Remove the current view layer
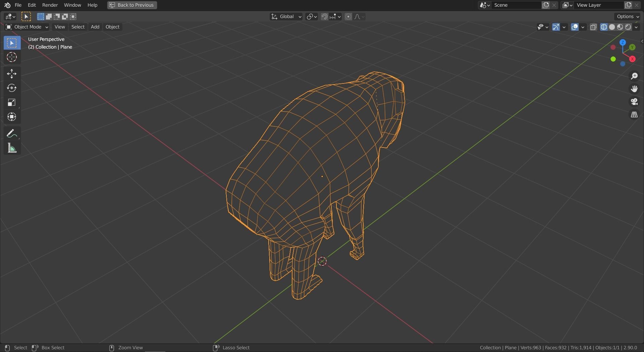644x352 pixels. point(637,5)
